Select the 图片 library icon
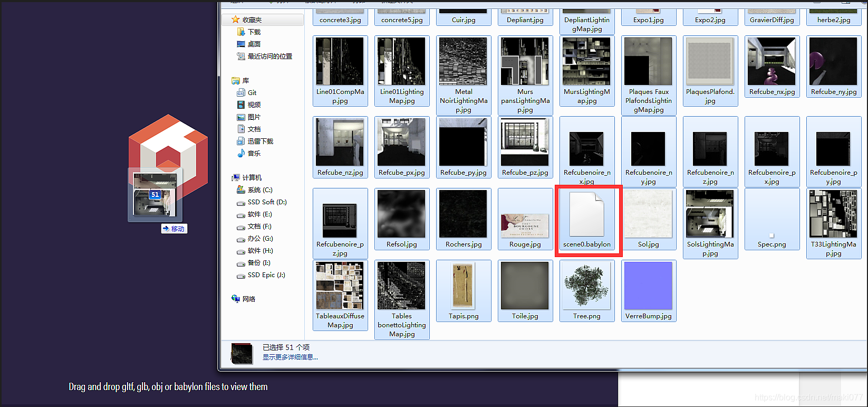868x407 pixels. [x=241, y=117]
